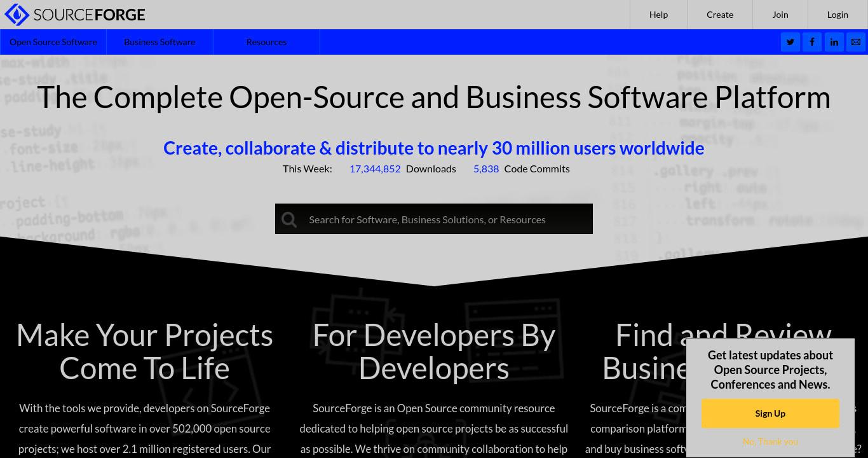This screenshot has height=458, width=868.
Task: Click the 5,838 code commits count
Action: pyautogui.click(x=486, y=169)
